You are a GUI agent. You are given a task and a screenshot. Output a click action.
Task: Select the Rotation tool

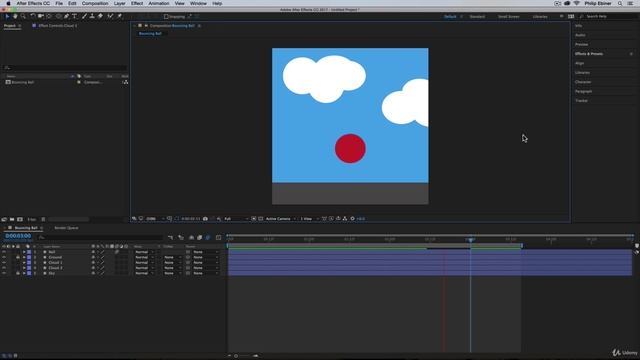coord(33,16)
